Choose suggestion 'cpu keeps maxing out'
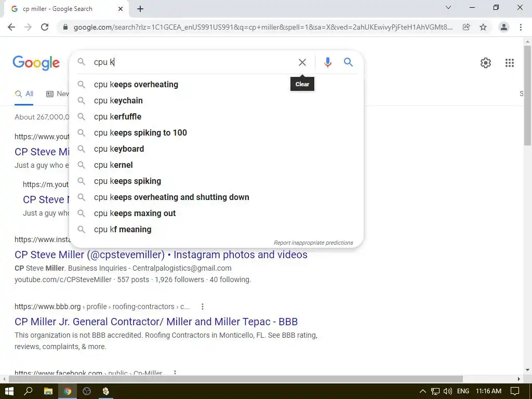The width and height of the screenshot is (532, 399). pos(216,214)
